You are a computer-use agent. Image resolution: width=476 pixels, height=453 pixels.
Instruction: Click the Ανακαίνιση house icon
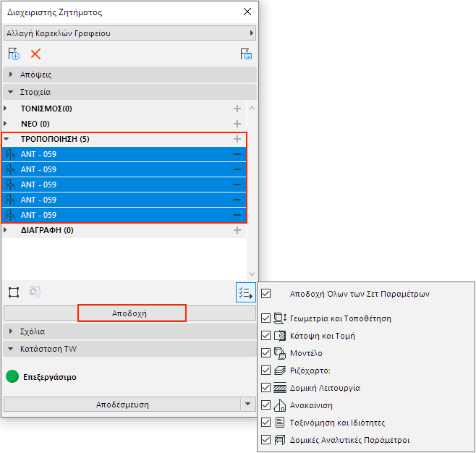point(280,405)
